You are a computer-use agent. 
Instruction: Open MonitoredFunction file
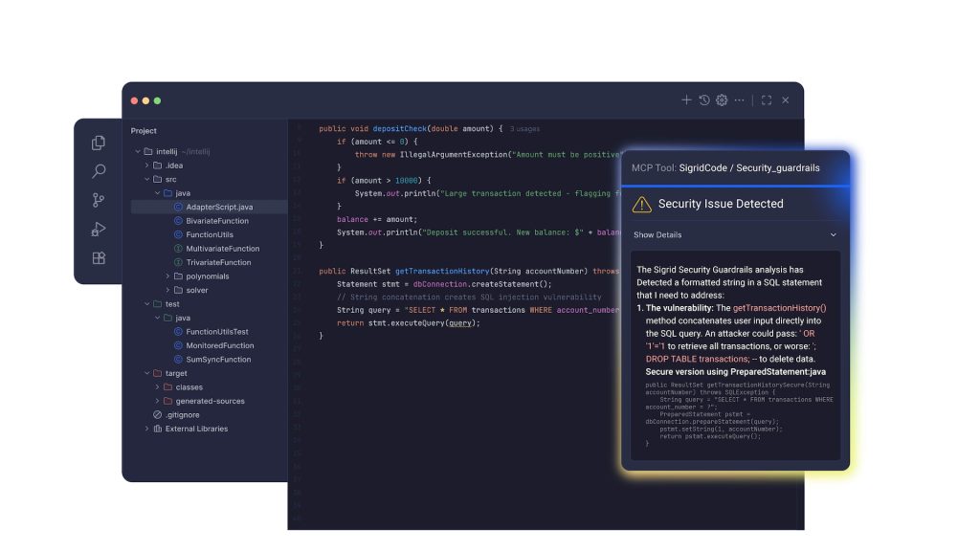click(x=219, y=345)
